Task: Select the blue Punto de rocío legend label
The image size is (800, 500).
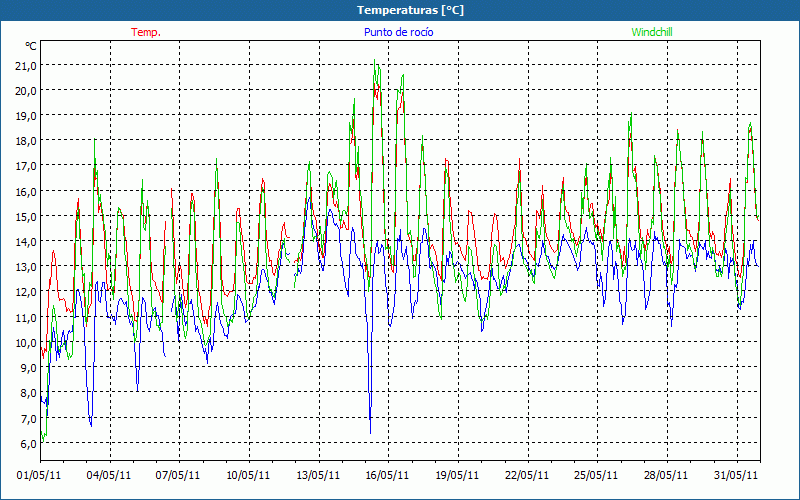Action: pyautogui.click(x=398, y=32)
